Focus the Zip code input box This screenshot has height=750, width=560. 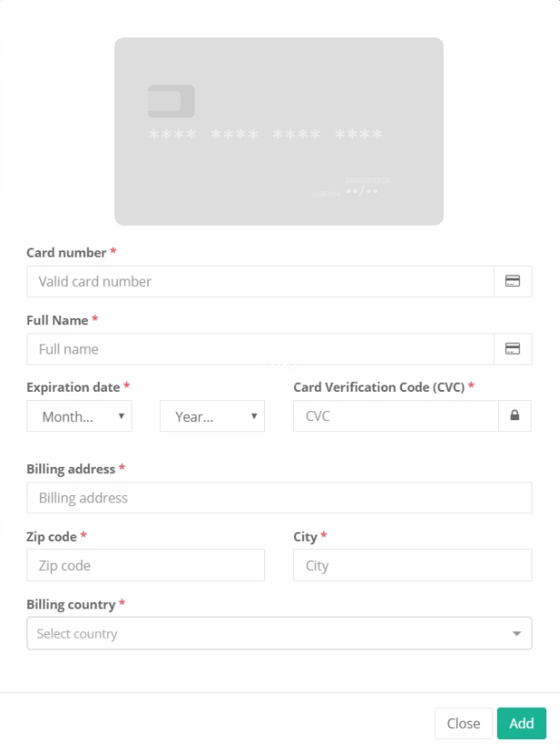(x=145, y=565)
